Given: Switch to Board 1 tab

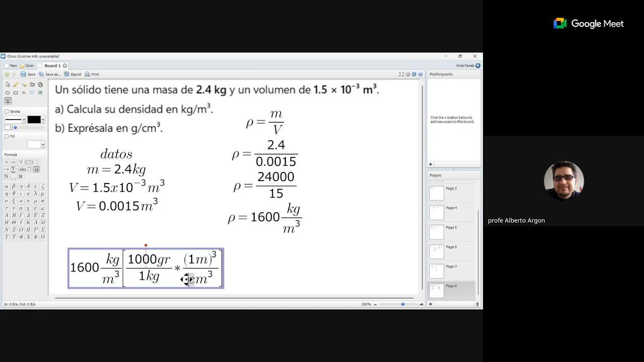Looking at the screenshot, I should pyautogui.click(x=52, y=66).
